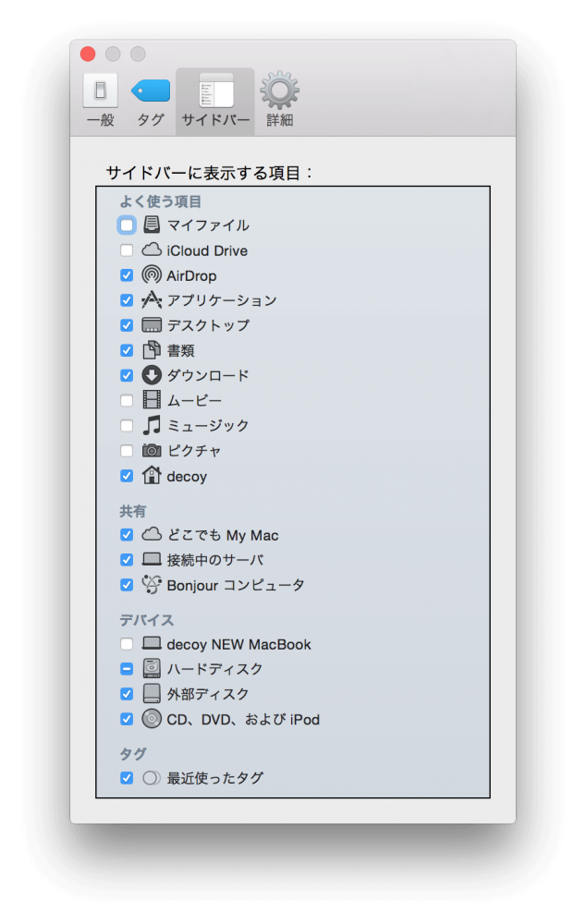
Task: Click the デバイス section header
Action: (147, 620)
